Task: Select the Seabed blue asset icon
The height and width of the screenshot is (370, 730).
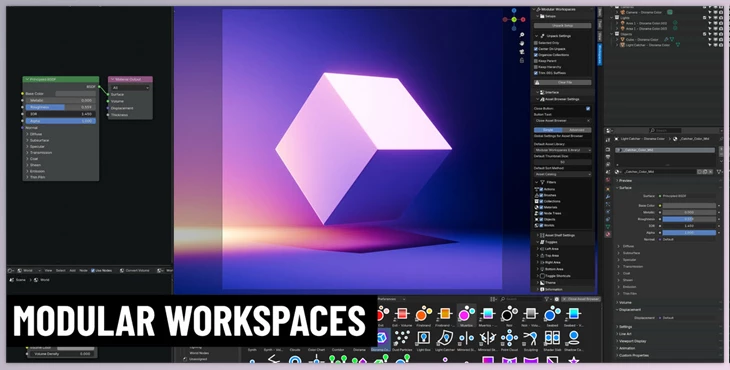Action: (x=552, y=315)
